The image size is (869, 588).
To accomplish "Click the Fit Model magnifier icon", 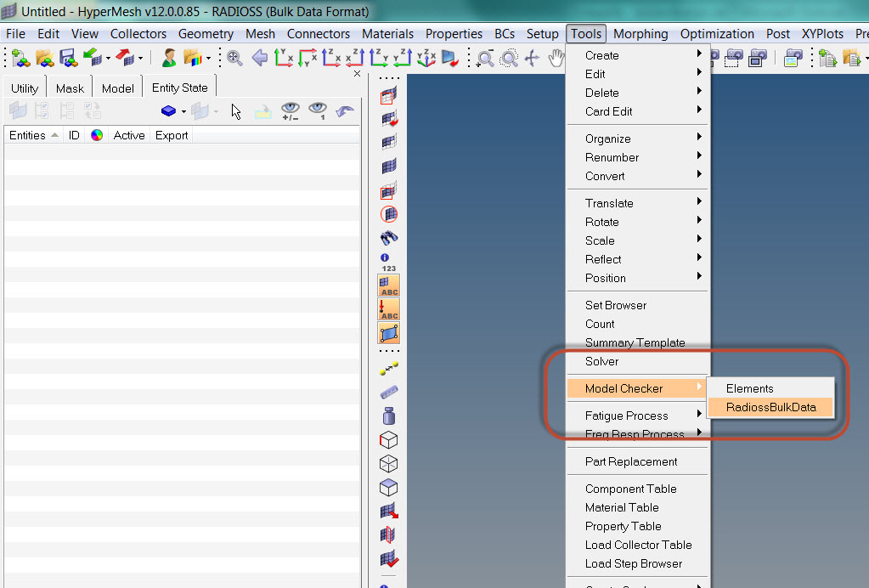I will pyautogui.click(x=234, y=58).
